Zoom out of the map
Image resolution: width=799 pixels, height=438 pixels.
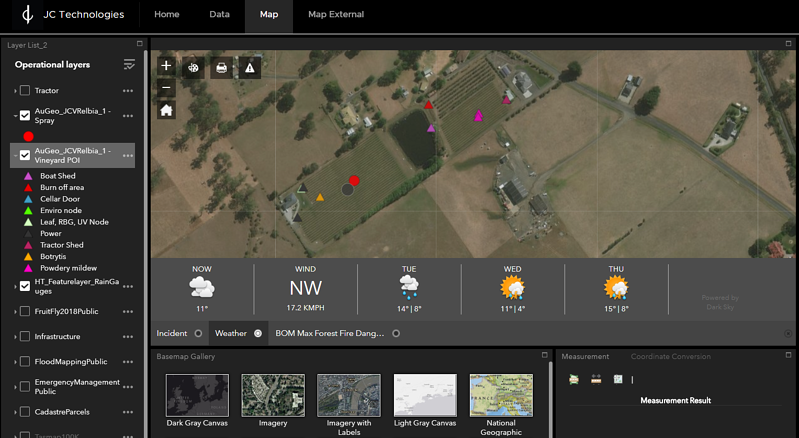click(166, 87)
